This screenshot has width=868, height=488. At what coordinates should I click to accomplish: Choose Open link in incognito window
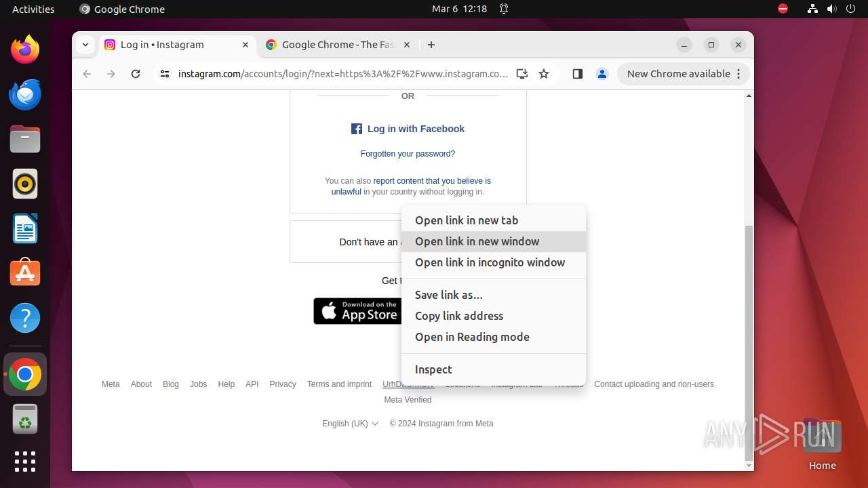[x=494, y=262]
